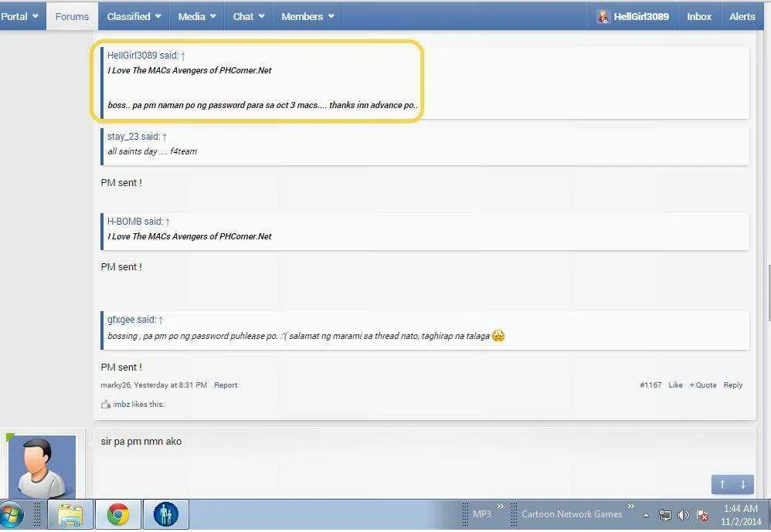Jump to gfxgee's quoted post arrow
This screenshot has width=771, height=532.
click(x=160, y=320)
